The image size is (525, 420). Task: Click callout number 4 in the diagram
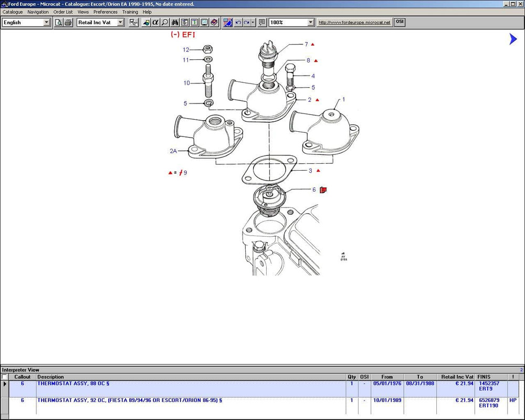tap(313, 76)
